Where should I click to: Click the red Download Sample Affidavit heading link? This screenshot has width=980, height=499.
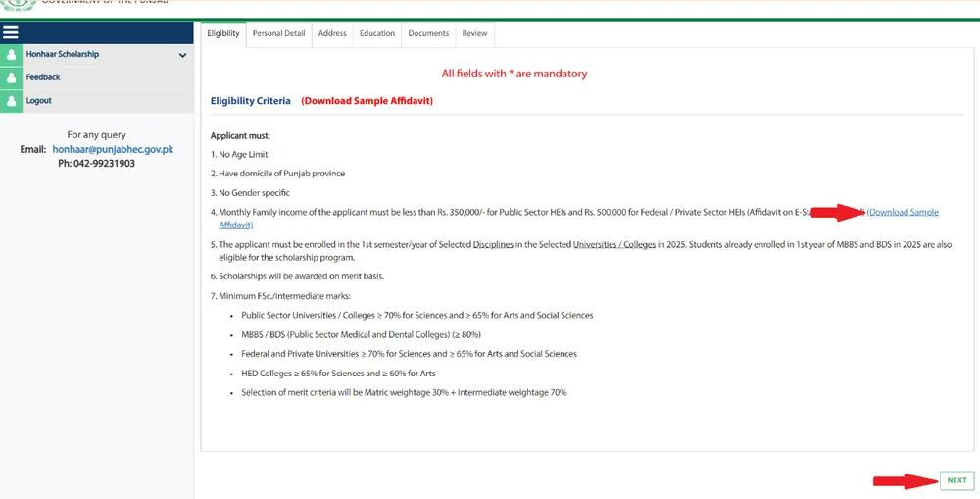(x=367, y=101)
